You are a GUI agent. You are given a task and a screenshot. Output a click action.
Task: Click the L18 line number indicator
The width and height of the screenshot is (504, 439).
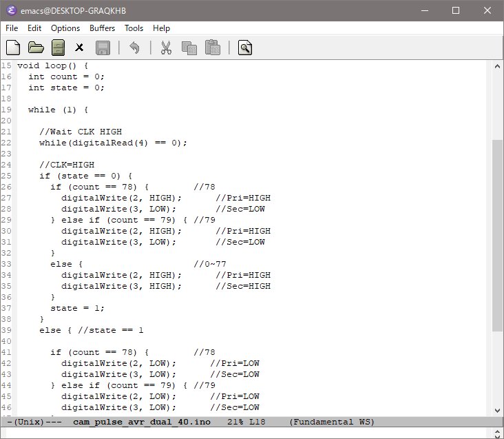(x=258, y=422)
